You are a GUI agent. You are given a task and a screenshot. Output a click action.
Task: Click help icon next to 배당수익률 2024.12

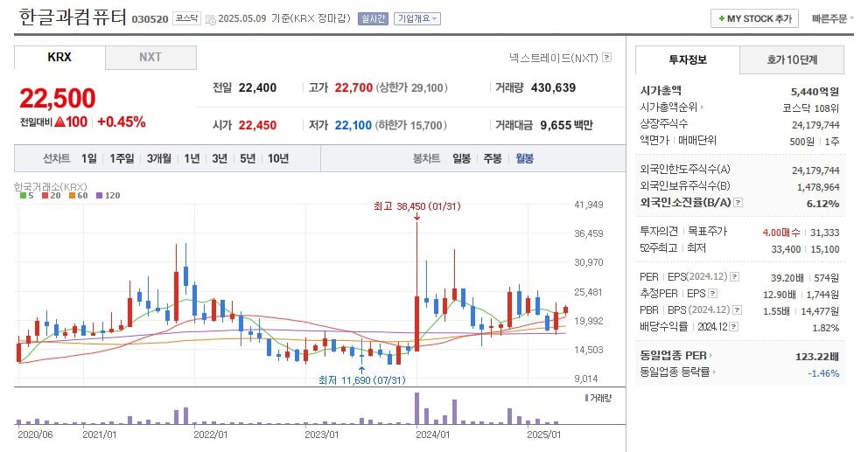[x=733, y=326]
